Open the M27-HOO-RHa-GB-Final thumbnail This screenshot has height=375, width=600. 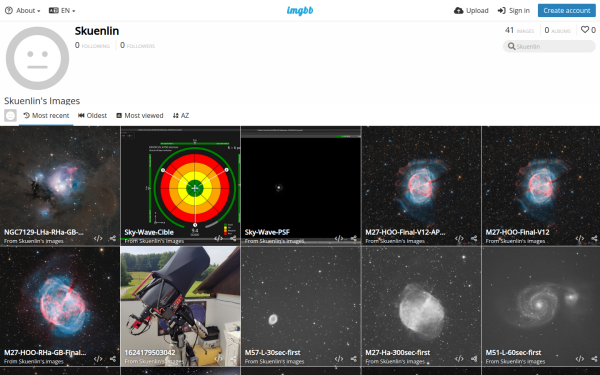[60, 306]
